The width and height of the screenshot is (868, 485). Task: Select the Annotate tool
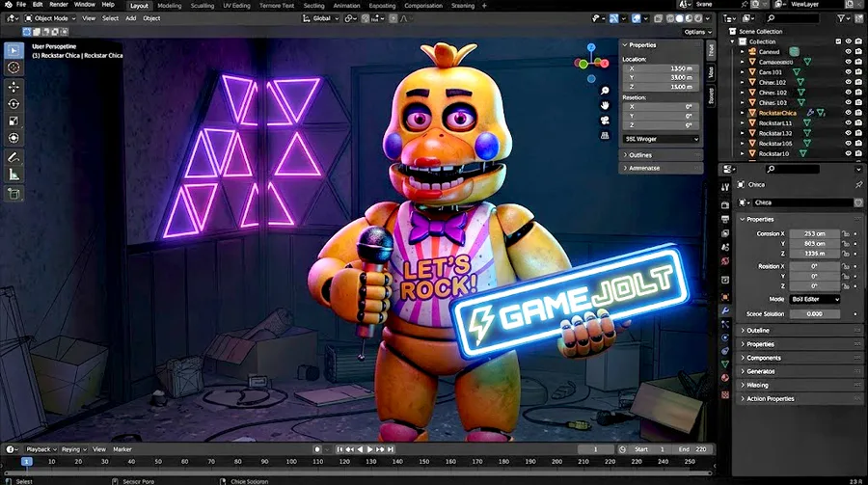click(x=14, y=158)
